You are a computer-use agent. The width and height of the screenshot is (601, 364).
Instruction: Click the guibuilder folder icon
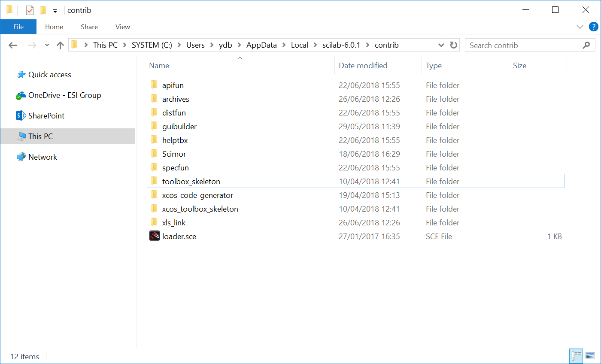(154, 126)
